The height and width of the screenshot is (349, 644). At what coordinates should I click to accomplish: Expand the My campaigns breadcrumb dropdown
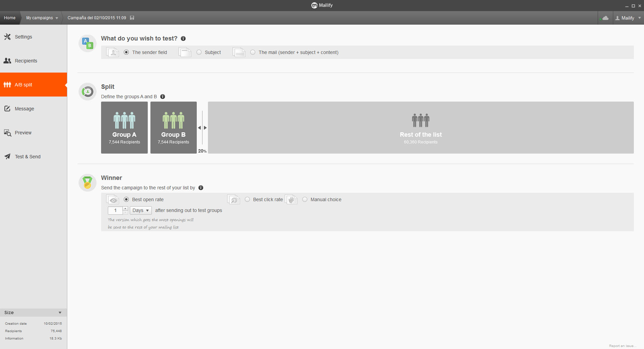57,18
